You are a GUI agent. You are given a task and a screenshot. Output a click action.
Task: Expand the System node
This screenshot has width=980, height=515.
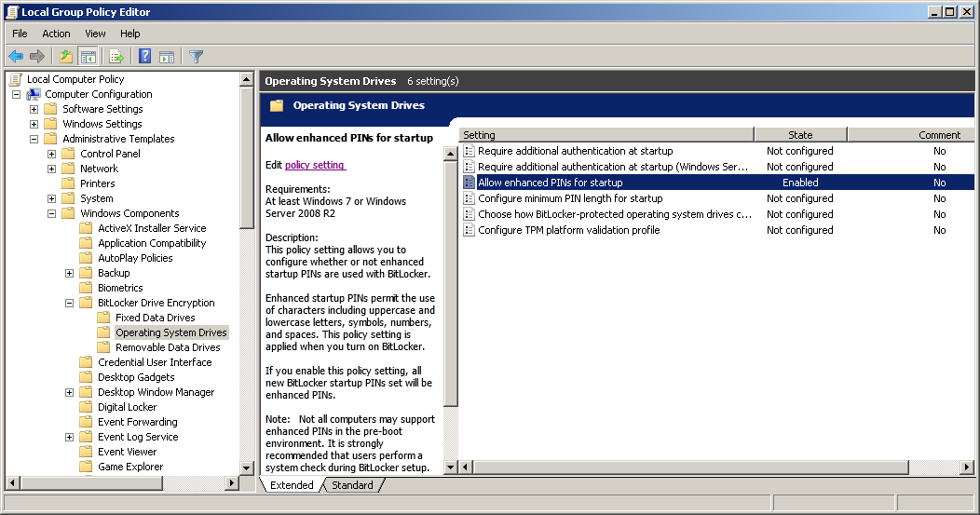tap(52, 198)
